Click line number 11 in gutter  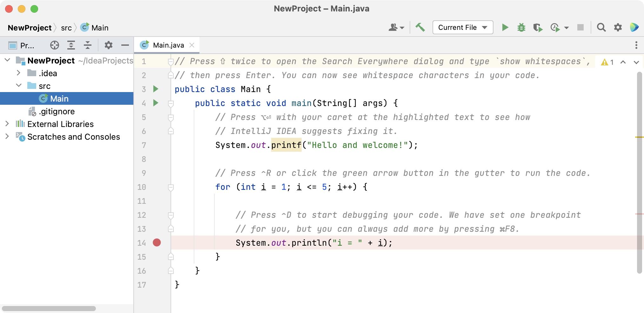tap(142, 201)
